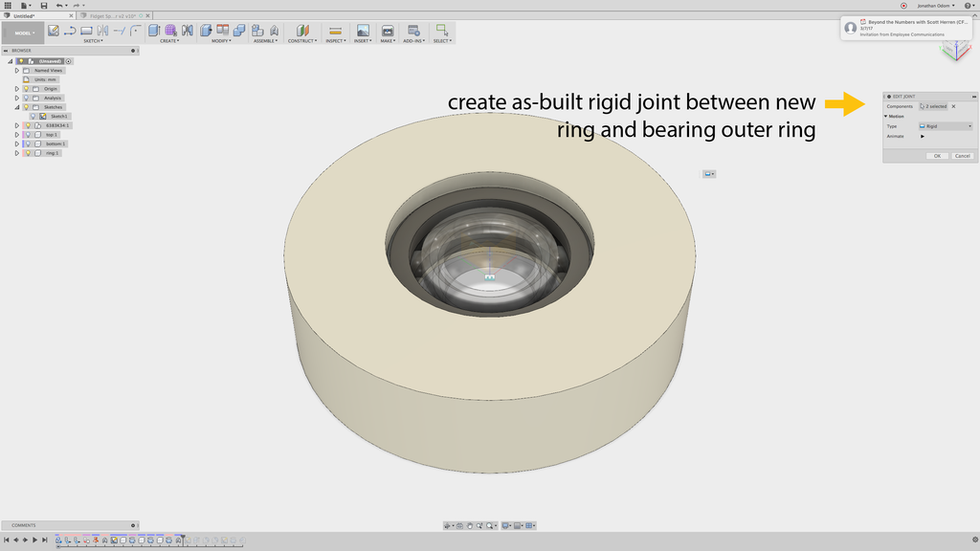Toggle visibility of 6383K34:1 component
The width and height of the screenshot is (980, 551).
[28, 125]
